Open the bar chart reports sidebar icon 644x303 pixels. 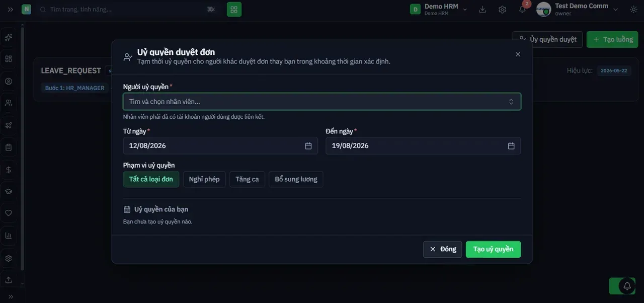(x=9, y=236)
